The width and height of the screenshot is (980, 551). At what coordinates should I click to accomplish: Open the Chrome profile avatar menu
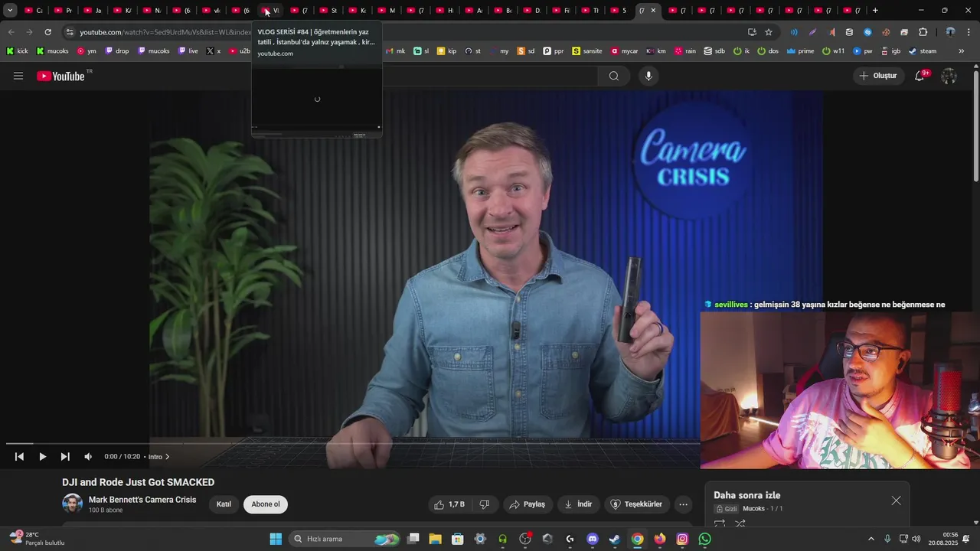pyautogui.click(x=950, y=32)
